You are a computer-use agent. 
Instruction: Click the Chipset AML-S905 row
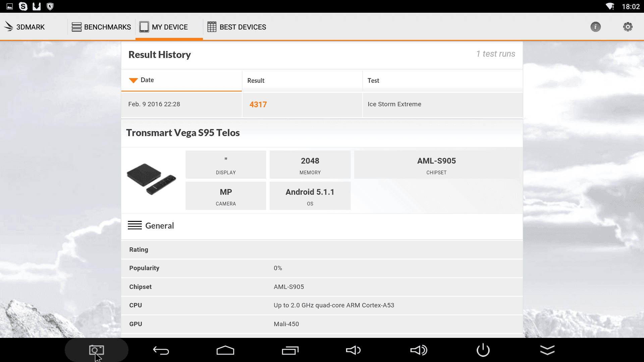click(322, 287)
